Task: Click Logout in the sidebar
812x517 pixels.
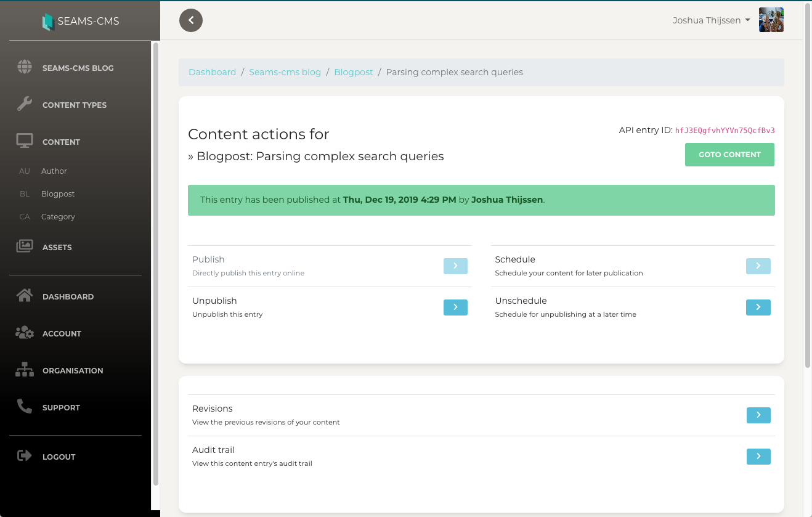Action: coord(59,457)
